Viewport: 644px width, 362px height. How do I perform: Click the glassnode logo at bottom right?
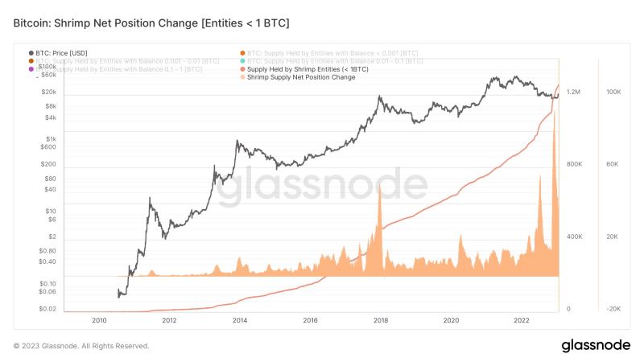point(594,345)
